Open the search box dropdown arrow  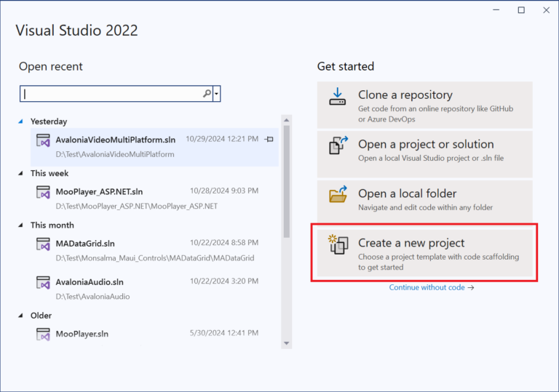(x=217, y=94)
